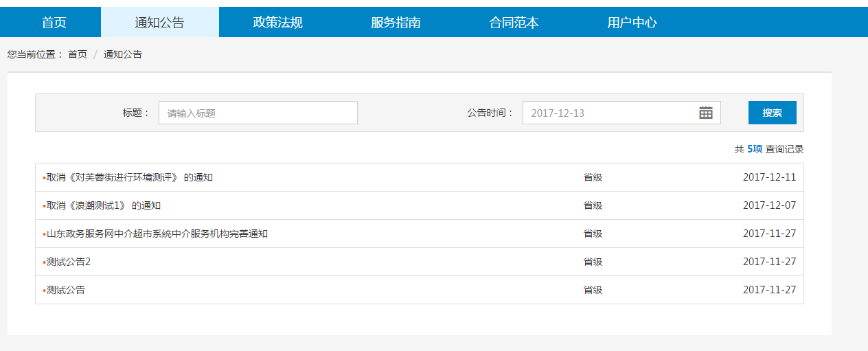Open notice 取消《对芙蓉街进行环境测评》的通知
868x351 pixels.
click(129, 177)
